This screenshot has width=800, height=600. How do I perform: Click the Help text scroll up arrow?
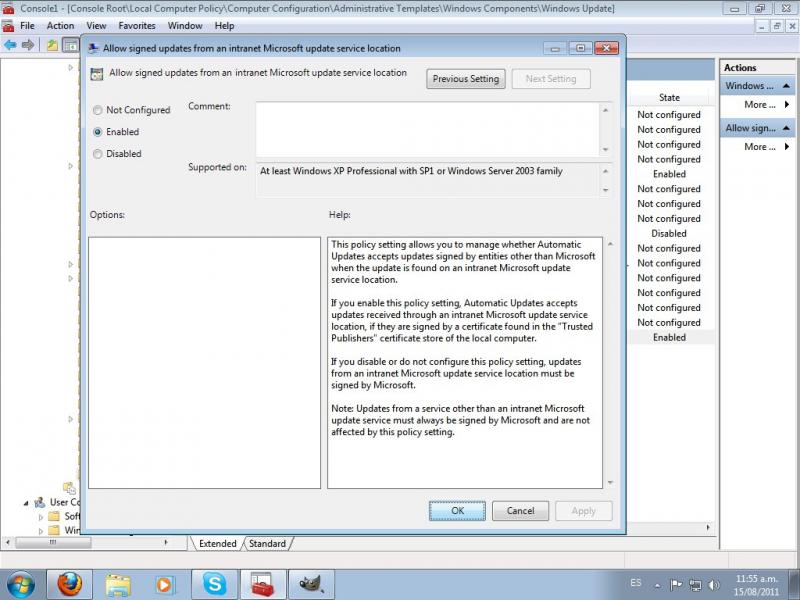(610, 244)
